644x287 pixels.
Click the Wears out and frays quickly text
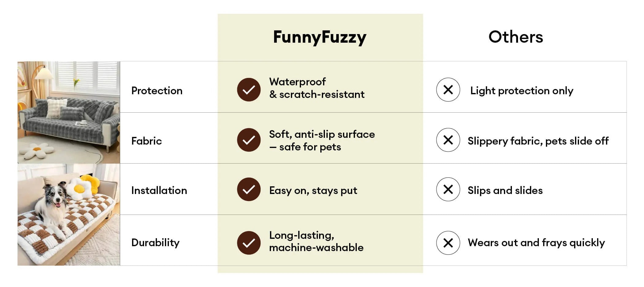click(x=536, y=243)
